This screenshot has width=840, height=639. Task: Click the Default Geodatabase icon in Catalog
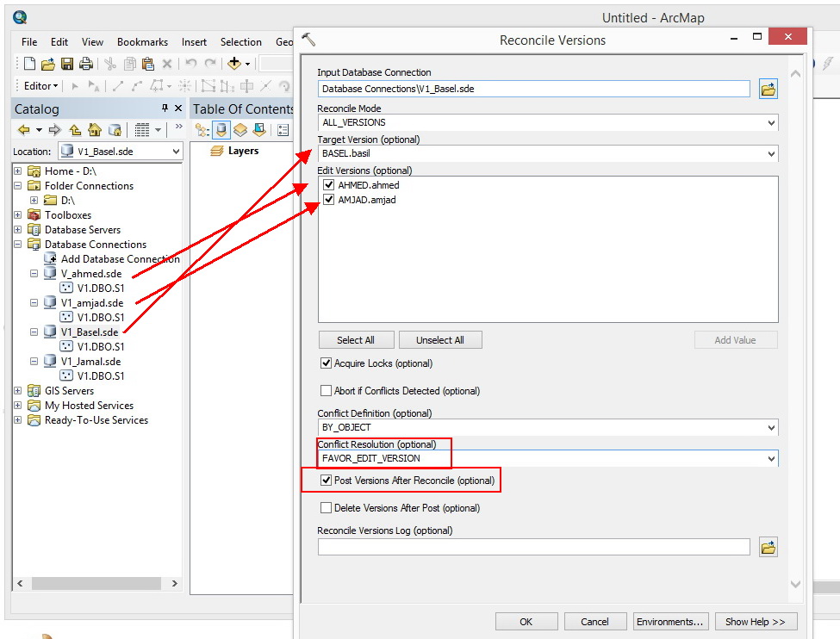tap(115, 130)
